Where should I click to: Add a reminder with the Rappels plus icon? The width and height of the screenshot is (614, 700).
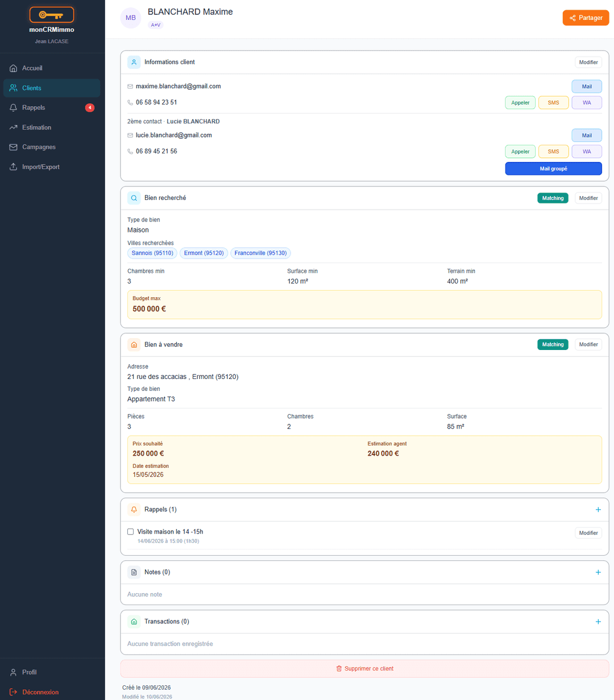(598, 510)
